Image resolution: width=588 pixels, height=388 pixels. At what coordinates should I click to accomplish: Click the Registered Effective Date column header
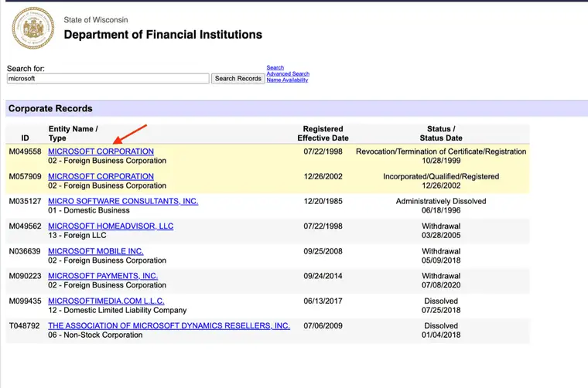tap(323, 134)
